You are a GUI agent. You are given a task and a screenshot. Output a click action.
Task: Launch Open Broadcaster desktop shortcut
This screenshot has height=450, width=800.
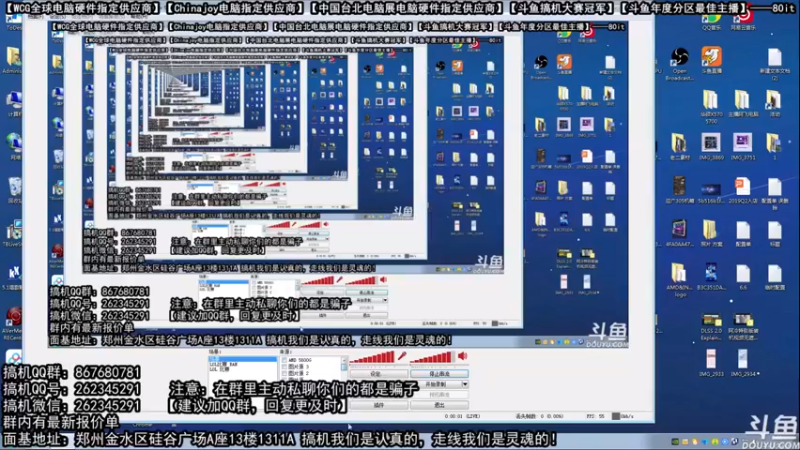[x=679, y=64]
